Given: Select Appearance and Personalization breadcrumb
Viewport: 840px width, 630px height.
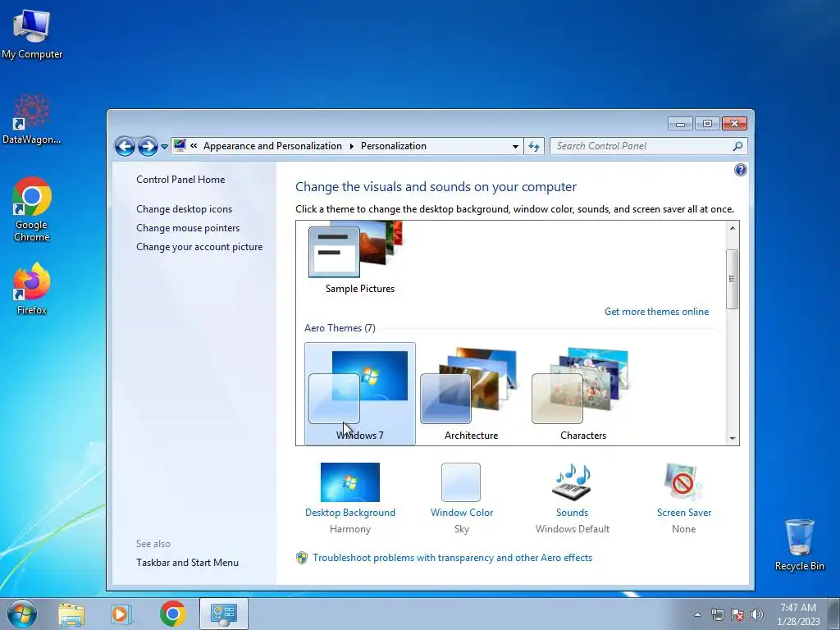Looking at the screenshot, I should pyautogui.click(x=272, y=146).
